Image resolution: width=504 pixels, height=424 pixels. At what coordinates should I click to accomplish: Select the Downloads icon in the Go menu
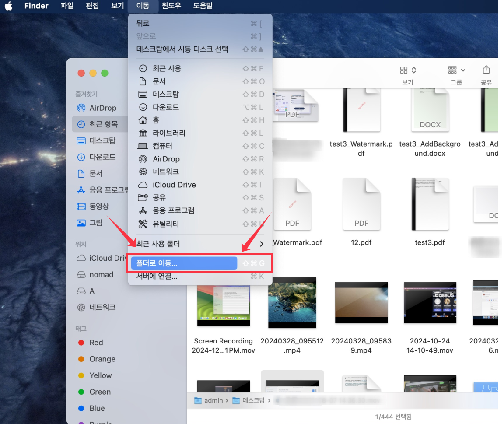coord(143,107)
